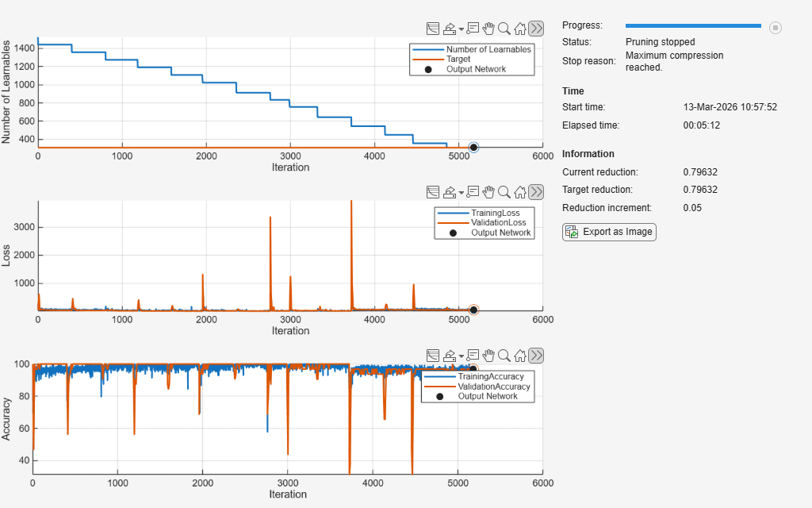This screenshot has height=508, width=812.
Task: Select pan hand tool on Learnables chart
Action: pos(488,29)
